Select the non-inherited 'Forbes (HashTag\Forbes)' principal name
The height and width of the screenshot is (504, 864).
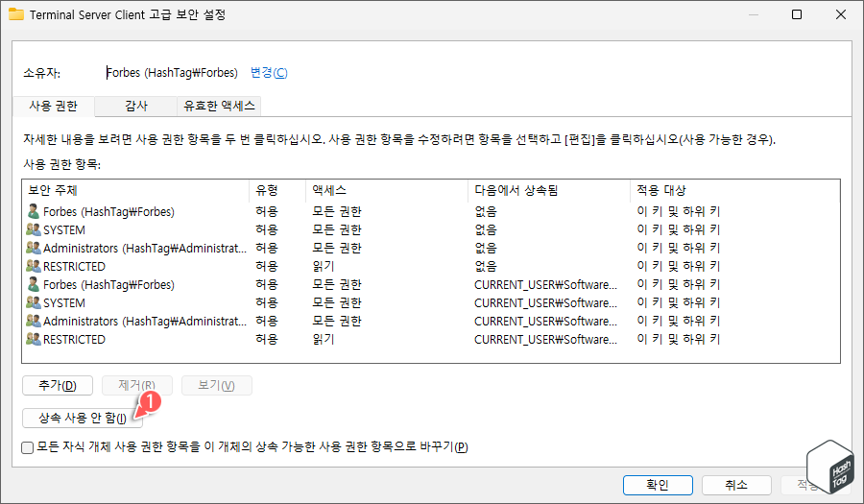(x=108, y=211)
